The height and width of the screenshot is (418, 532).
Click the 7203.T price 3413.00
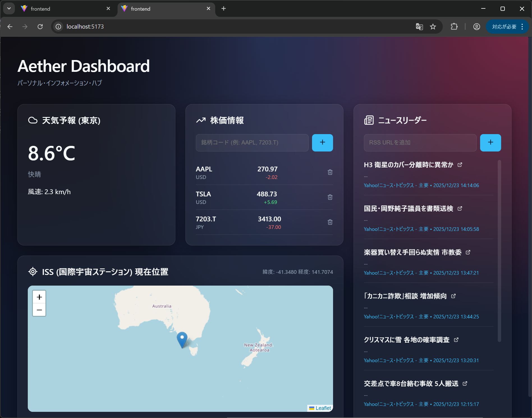[269, 219]
